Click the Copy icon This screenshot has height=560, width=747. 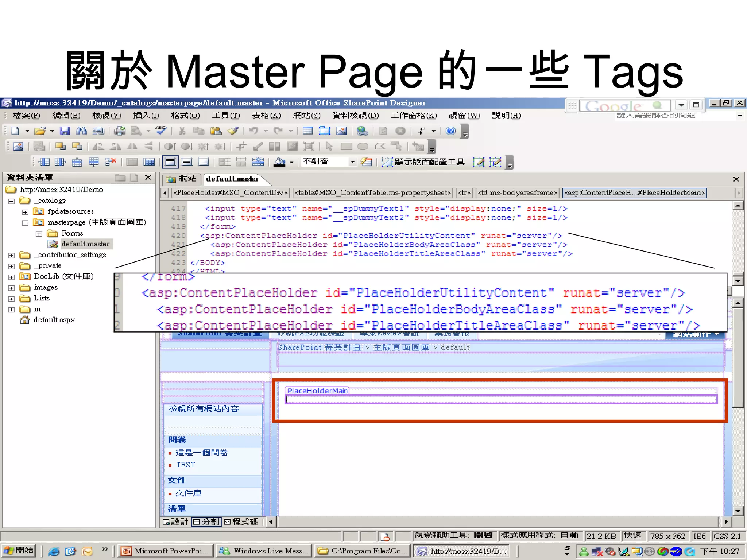click(199, 131)
